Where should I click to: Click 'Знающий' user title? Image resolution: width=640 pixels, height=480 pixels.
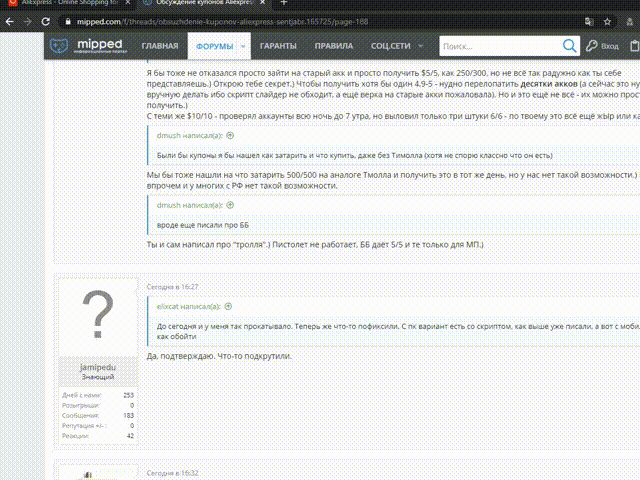click(98, 377)
